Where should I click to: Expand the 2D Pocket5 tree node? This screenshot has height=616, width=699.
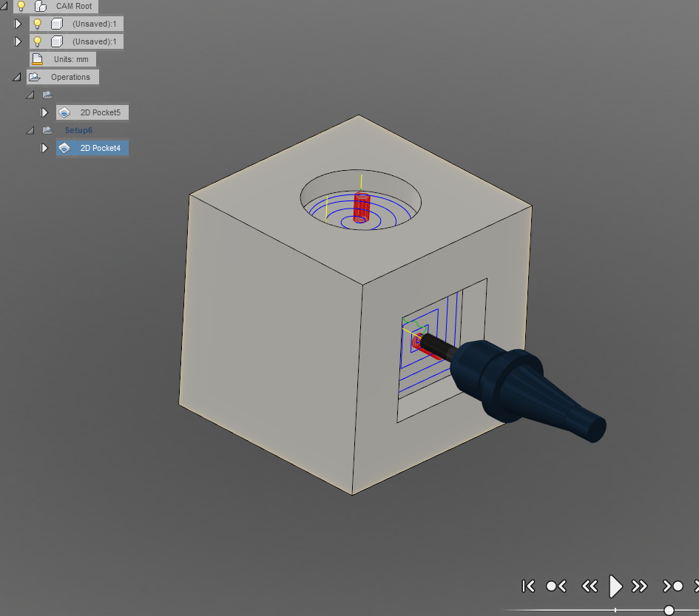(x=45, y=112)
